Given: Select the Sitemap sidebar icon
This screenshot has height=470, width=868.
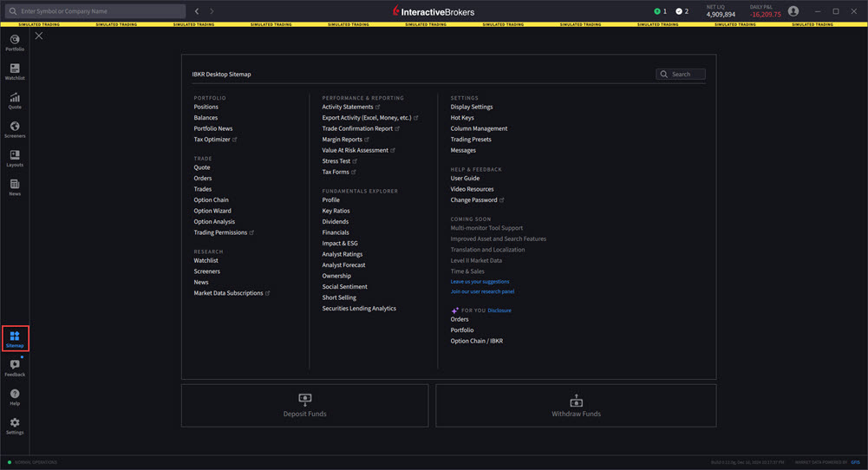Looking at the screenshot, I should 15,339.
